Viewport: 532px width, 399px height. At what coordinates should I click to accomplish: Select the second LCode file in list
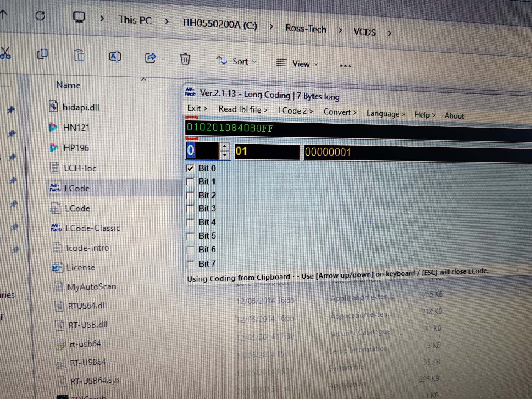[x=77, y=208]
